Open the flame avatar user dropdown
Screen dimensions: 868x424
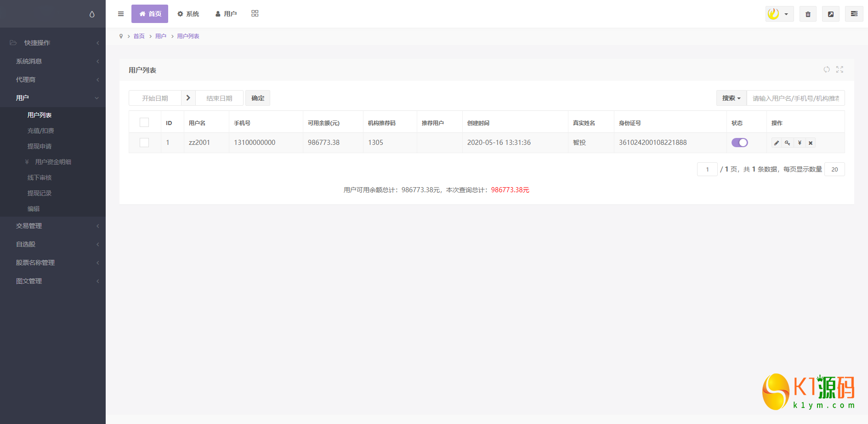click(x=780, y=14)
